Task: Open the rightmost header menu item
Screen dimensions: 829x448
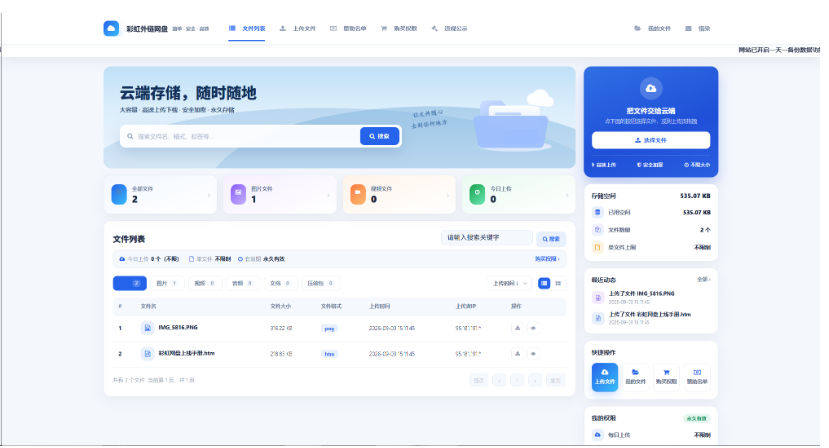Action: (698, 29)
